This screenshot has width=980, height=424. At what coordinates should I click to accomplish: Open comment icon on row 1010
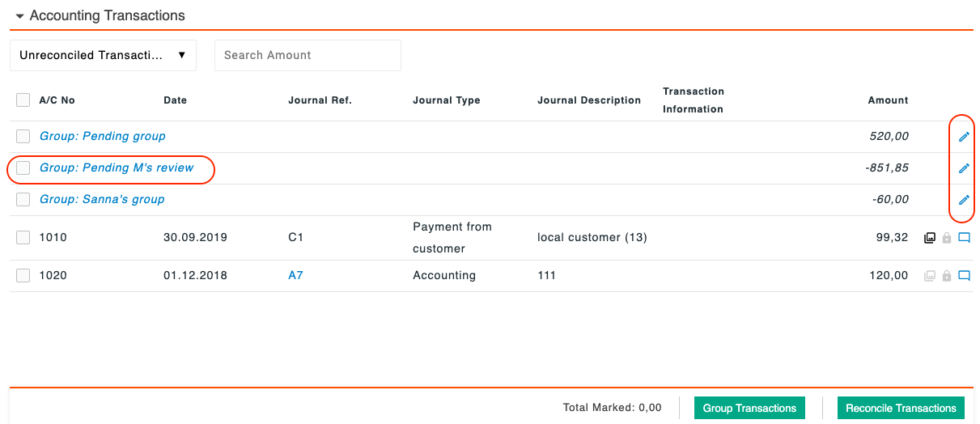click(964, 238)
